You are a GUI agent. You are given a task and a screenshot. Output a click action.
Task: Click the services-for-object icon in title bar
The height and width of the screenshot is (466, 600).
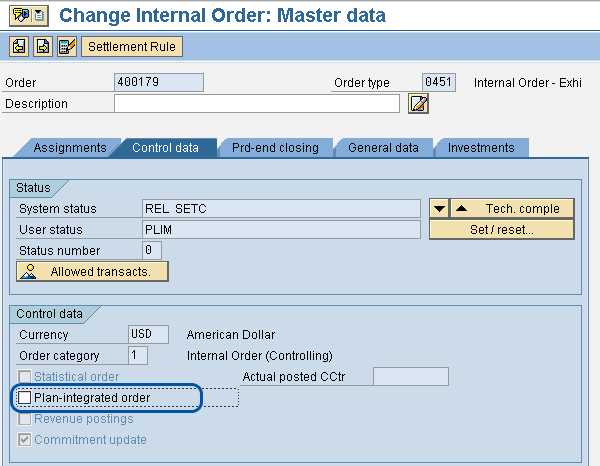(15, 15)
